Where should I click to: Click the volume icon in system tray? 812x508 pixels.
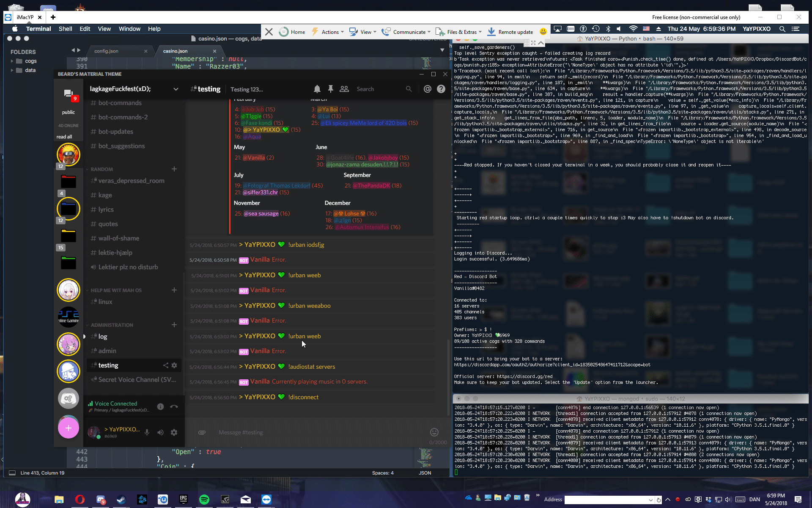[728, 500]
